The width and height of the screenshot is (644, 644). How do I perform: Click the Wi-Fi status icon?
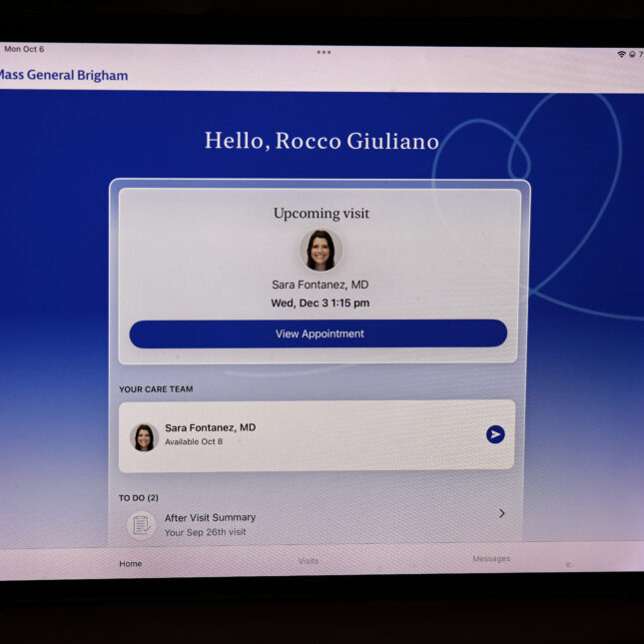point(621,54)
